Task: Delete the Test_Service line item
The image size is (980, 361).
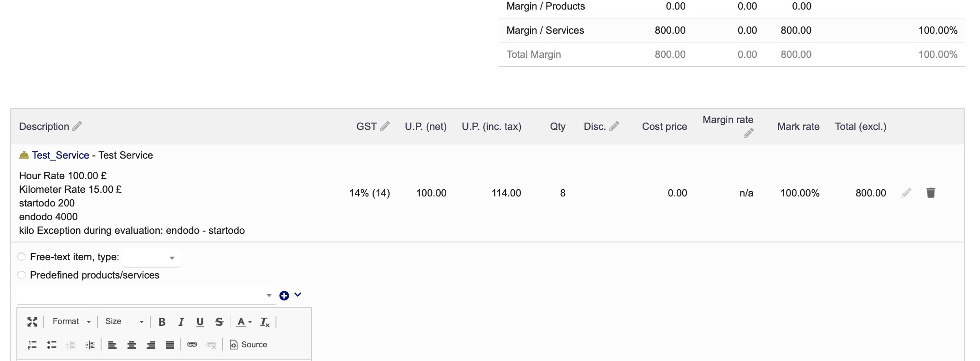Action: point(930,193)
